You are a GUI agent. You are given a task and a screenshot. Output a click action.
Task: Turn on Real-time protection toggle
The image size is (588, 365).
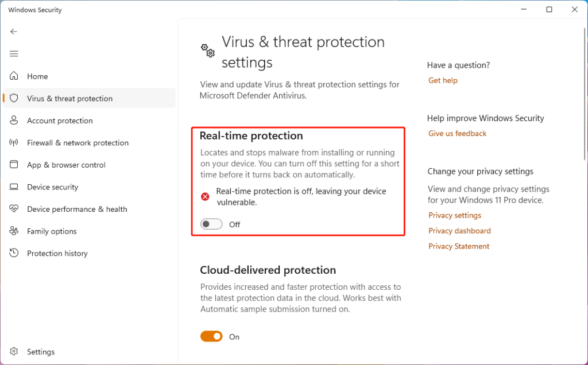211,224
